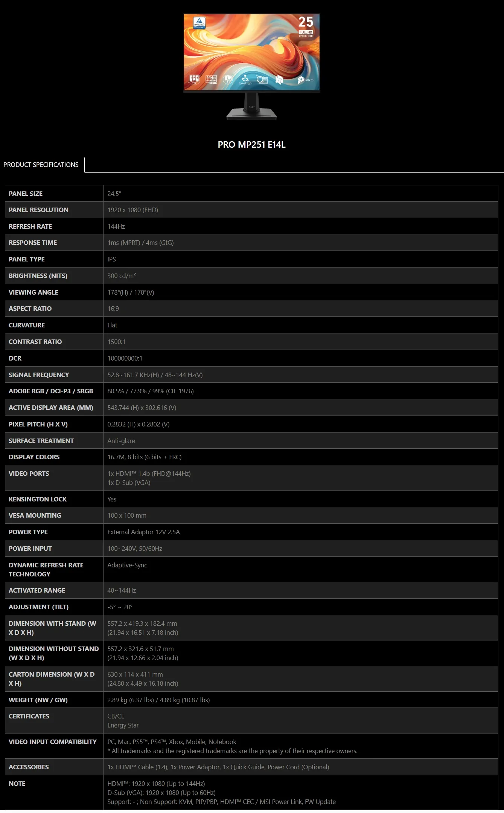Click the MSI logo on monitor stand
This screenshot has height=813, width=504.
pyautogui.click(x=251, y=107)
